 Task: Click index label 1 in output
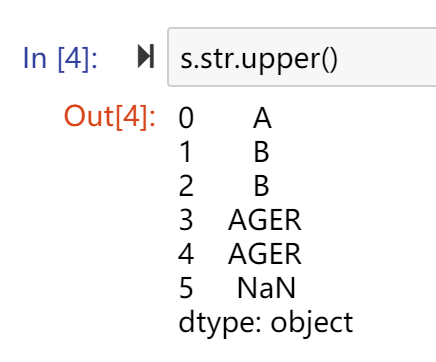[x=186, y=152]
